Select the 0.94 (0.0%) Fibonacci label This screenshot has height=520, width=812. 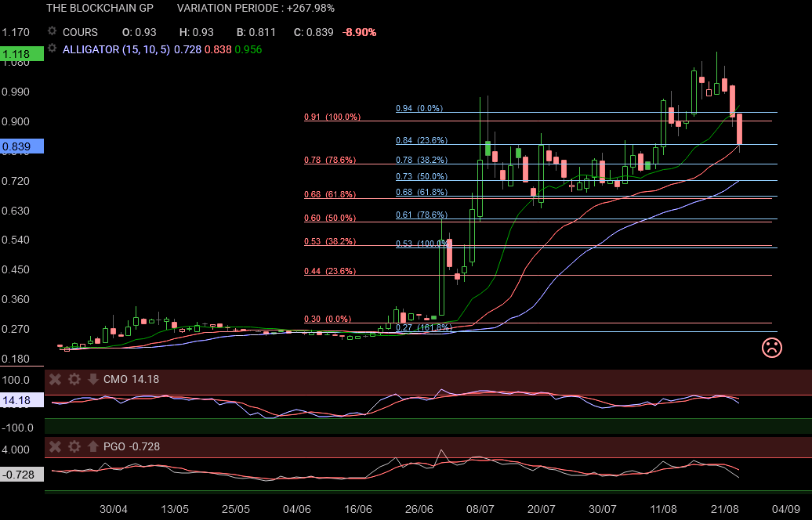419,108
